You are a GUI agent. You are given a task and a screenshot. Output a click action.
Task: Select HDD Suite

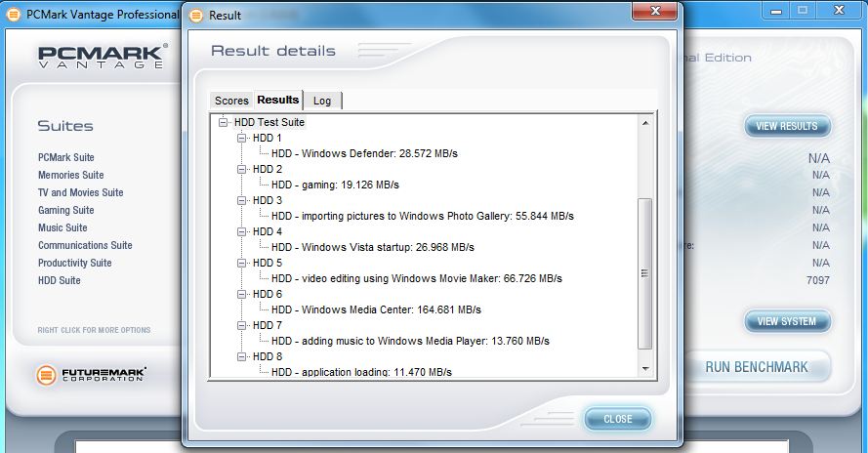click(60, 281)
